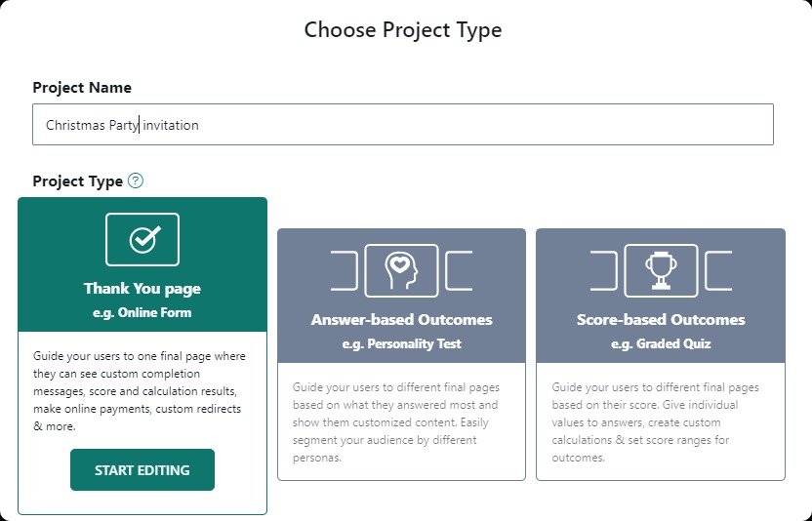Viewport: 812px width, 521px height.
Task: Click the trophy icon for Score-based Outcomes
Action: (661, 270)
